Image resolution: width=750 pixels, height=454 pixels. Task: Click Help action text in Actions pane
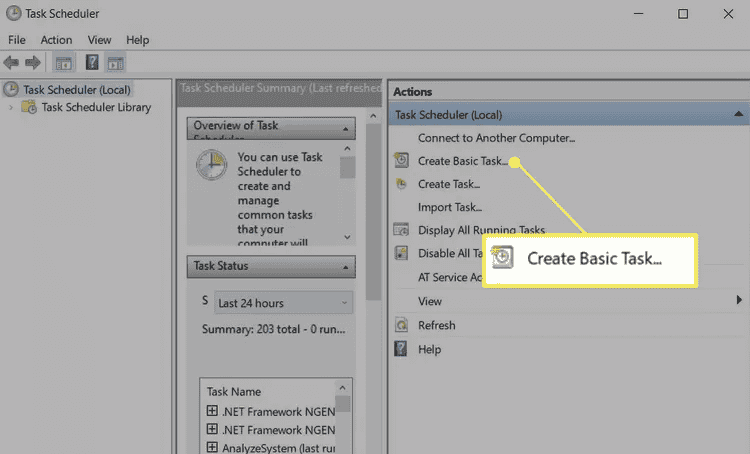click(x=430, y=349)
